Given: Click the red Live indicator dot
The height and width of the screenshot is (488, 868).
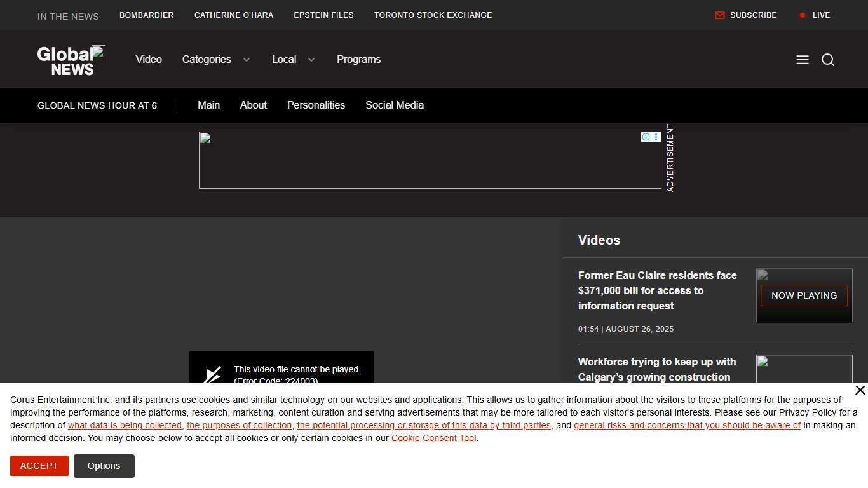Looking at the screenshot, I should point(803,15).
